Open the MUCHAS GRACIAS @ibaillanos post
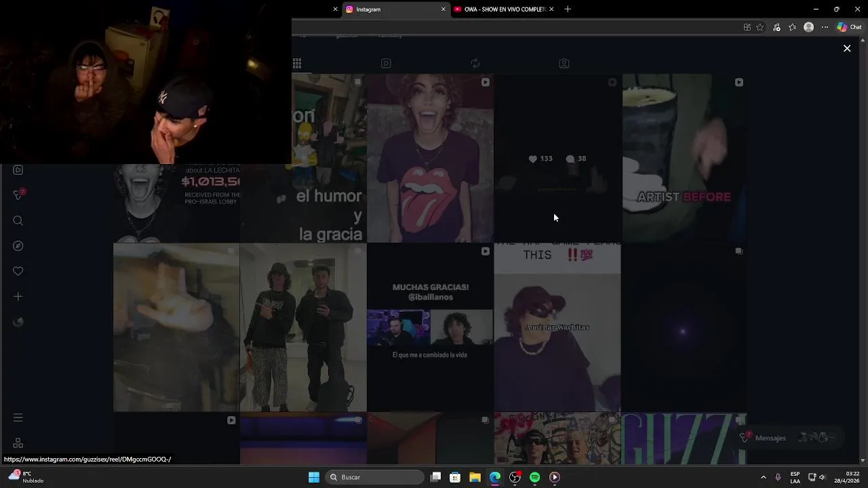 click(430, 327)
